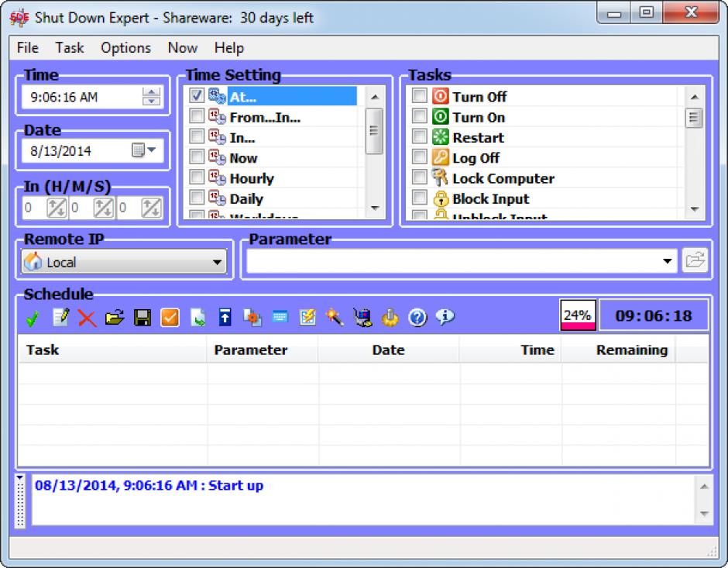Screen dimensions: 728x568
Task: Open the Help menu
Action: tap(229, 48)
